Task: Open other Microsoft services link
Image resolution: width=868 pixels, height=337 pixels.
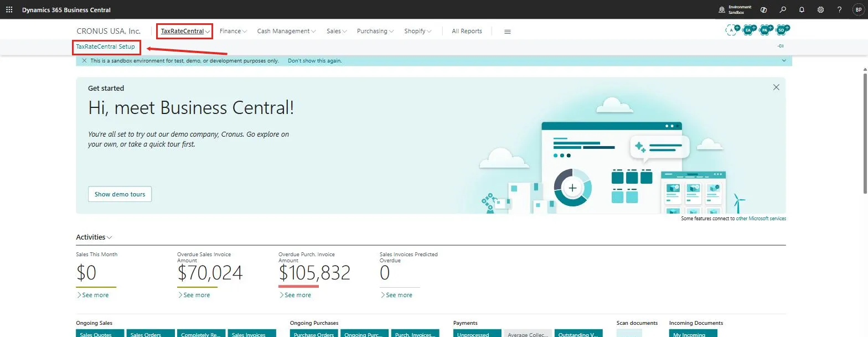Action: click(761, 219)
